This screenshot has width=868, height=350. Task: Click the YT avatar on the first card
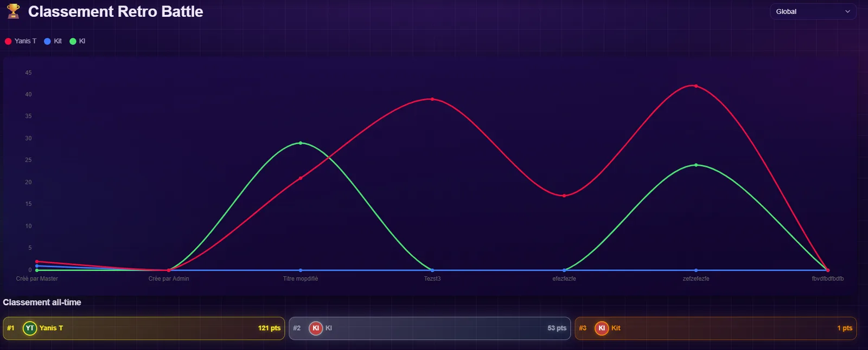coord(30,328)
